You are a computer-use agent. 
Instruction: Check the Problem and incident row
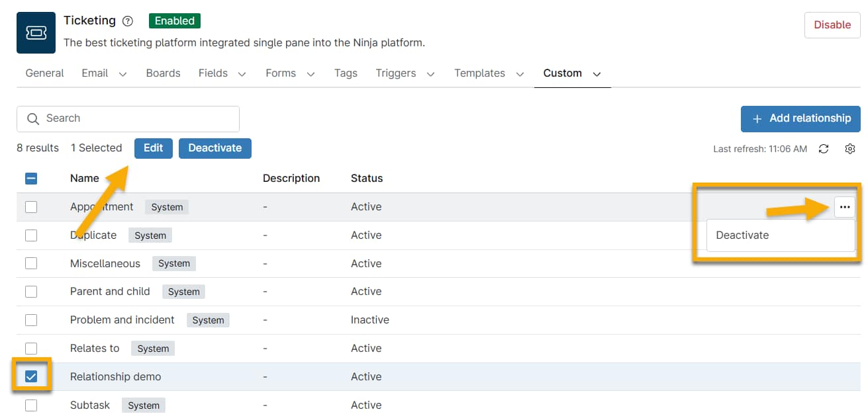[x=30, y=319]
